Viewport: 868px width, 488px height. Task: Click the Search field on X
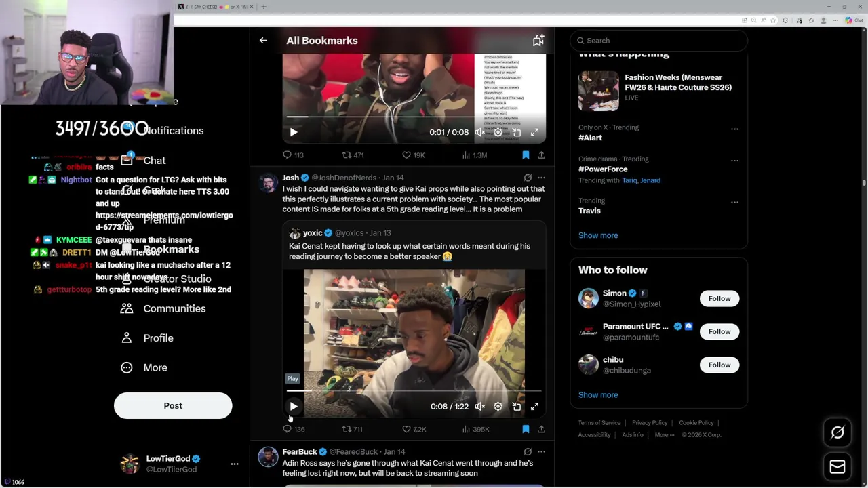coord(658,41)
